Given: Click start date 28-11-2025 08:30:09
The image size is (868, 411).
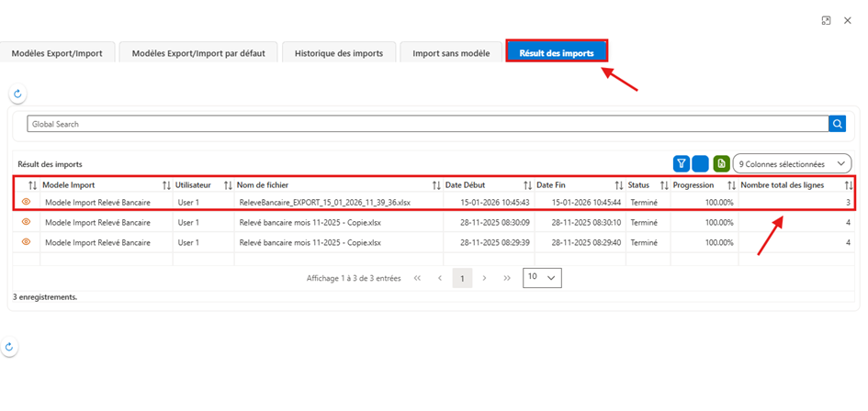Looking at the screenshot, I should (495, 222).
